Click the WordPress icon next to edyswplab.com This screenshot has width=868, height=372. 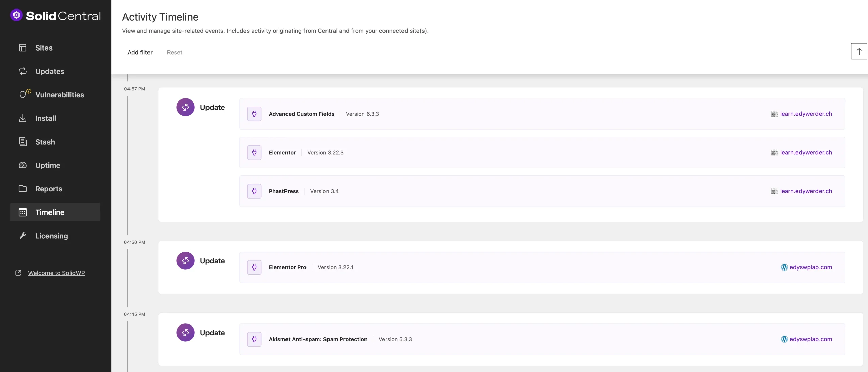coord(784,267)
